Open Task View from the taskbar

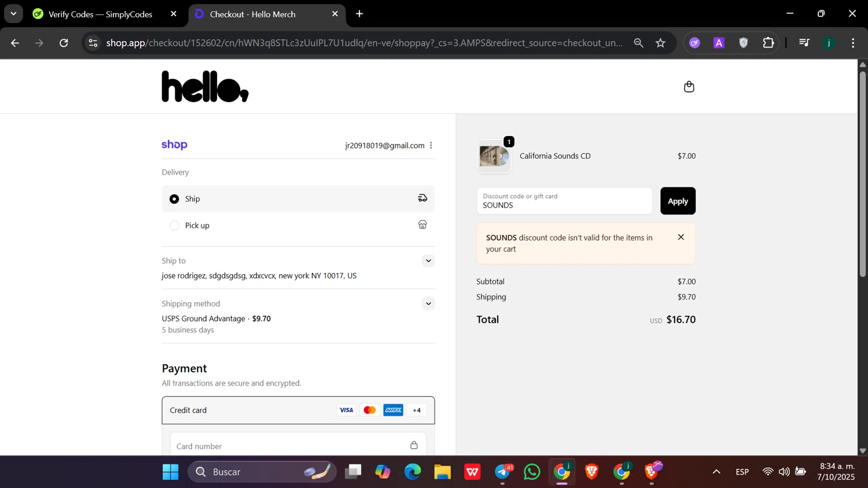353,472
